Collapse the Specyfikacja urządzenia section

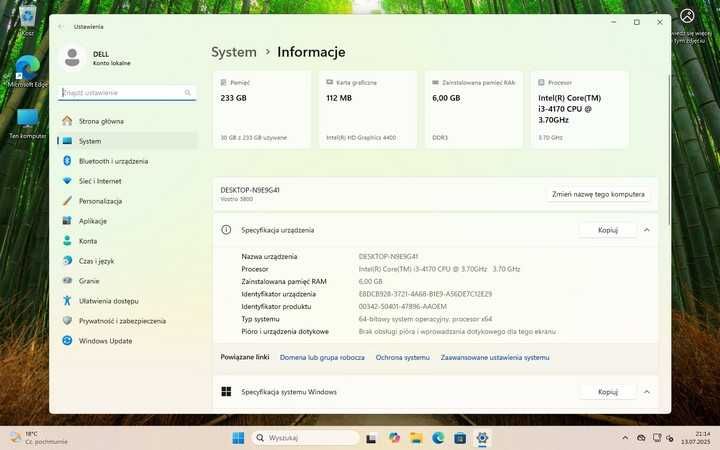[647, 230]
